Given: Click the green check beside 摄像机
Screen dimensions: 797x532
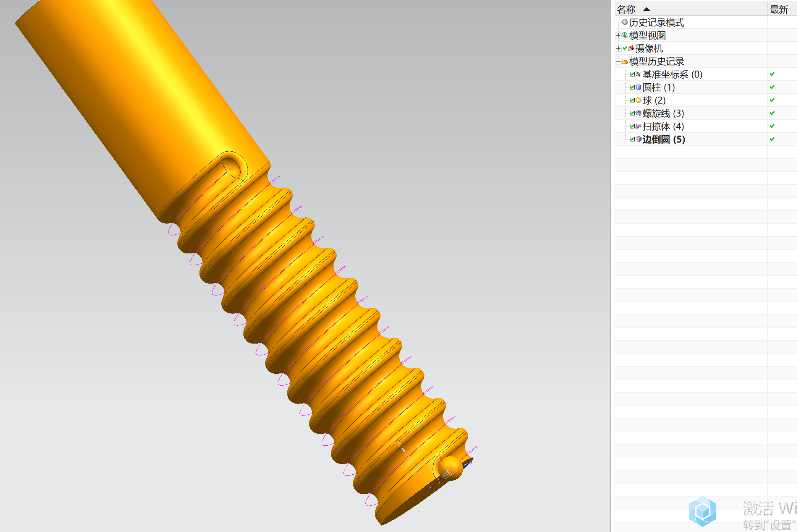Looking at the screenshot, I should (625, 48).
